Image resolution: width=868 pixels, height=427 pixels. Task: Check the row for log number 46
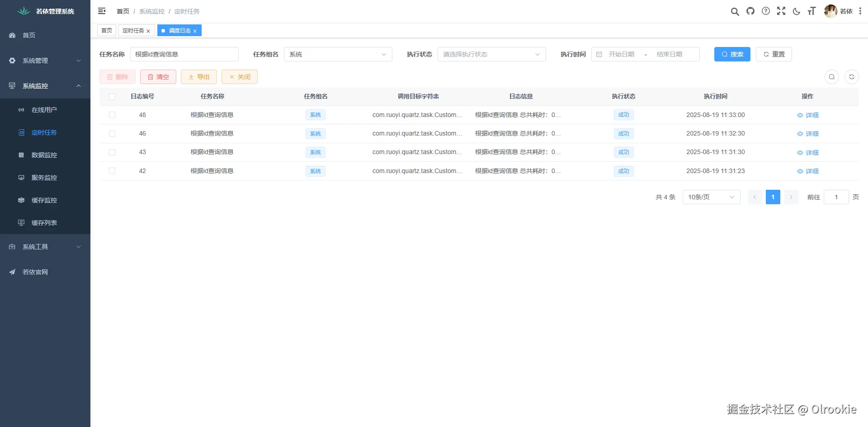(x=112, y=134)
